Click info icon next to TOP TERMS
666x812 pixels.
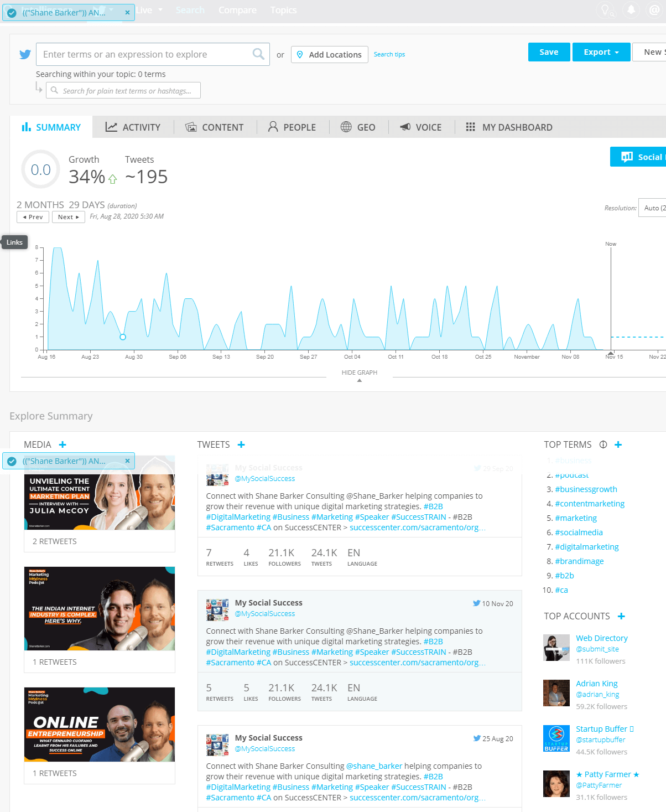(603, 444)
